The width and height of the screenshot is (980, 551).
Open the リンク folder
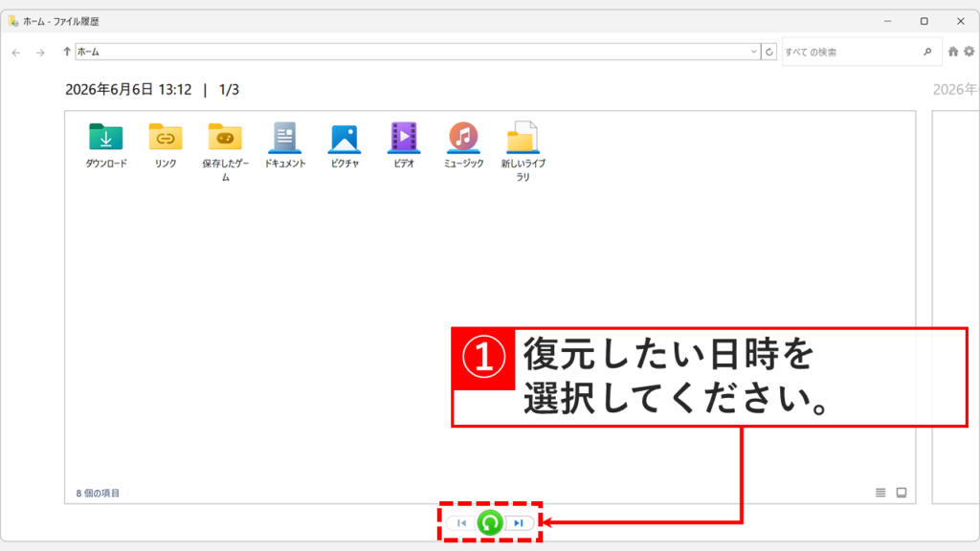point(166,145)
